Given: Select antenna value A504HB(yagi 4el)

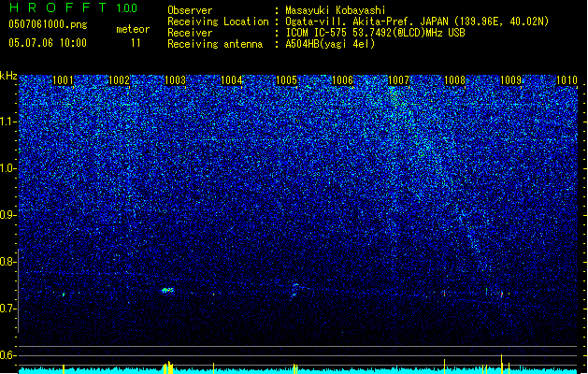Looking at the screenshot, I should tap(330, 44).
